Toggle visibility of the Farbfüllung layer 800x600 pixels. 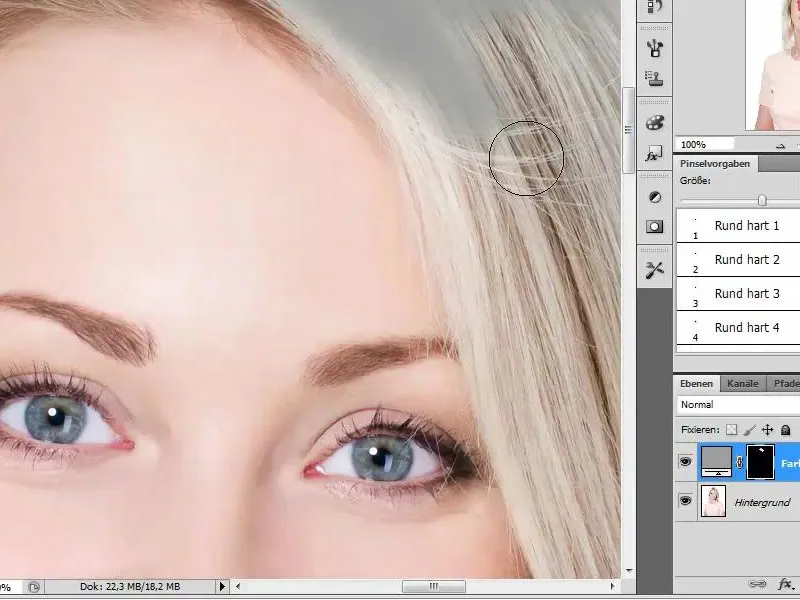[x=687, y=461]
